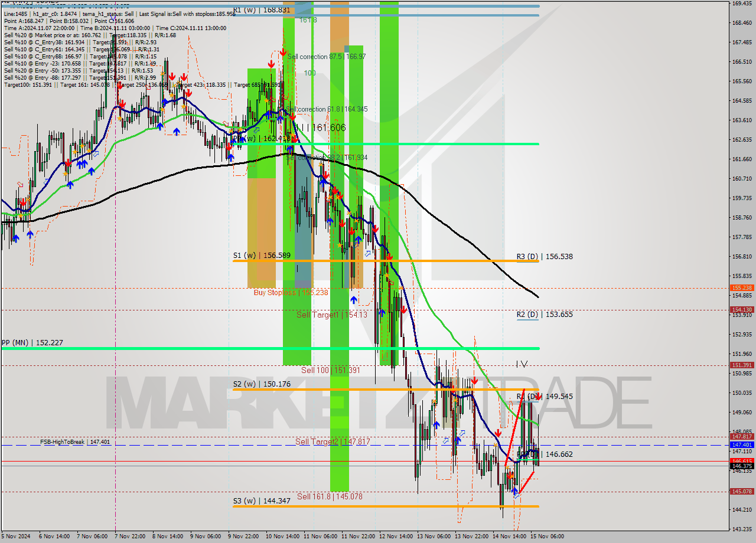Click the 15 Nov 06:00 time axis label
Viewport: 756px width, 543px height.
(546, 537)
